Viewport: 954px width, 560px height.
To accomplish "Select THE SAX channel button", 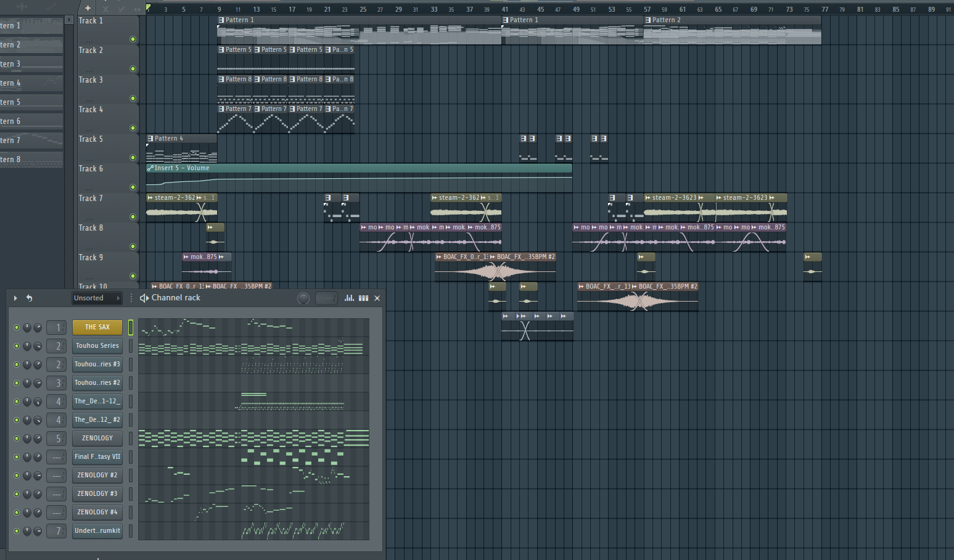I will [97, 327].
